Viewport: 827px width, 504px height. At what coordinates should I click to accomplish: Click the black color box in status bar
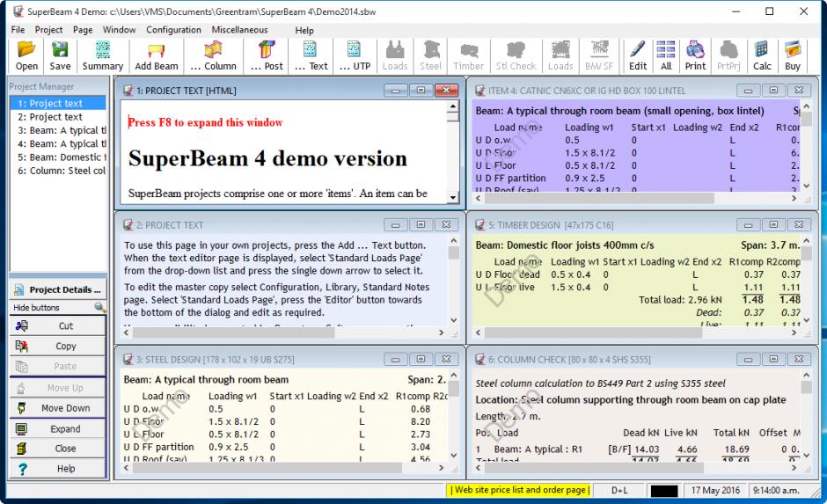click(664, 490)
